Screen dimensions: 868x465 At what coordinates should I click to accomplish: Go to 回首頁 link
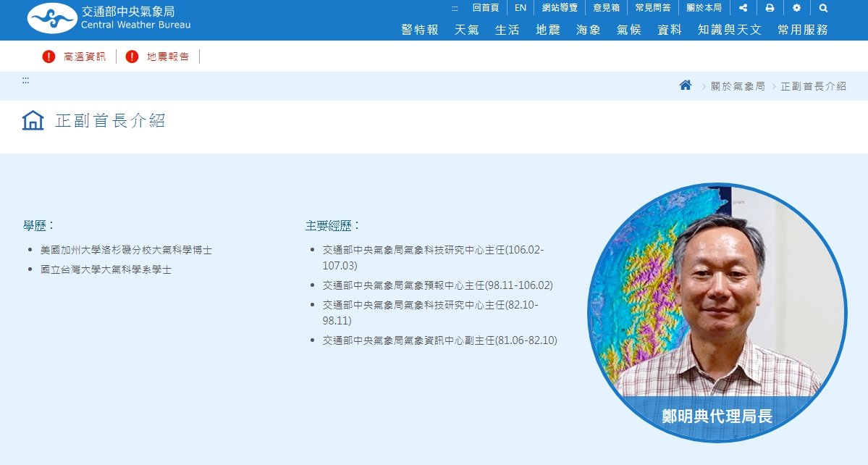click(x=486, y=8)
